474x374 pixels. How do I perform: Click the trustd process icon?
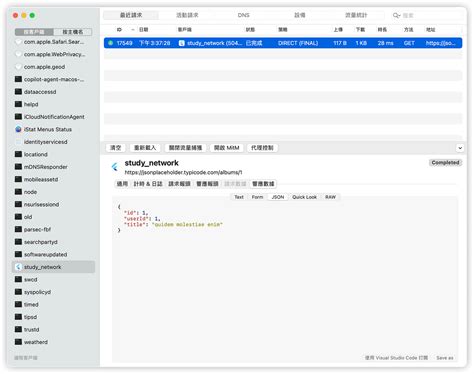click(x=18, y=329)
